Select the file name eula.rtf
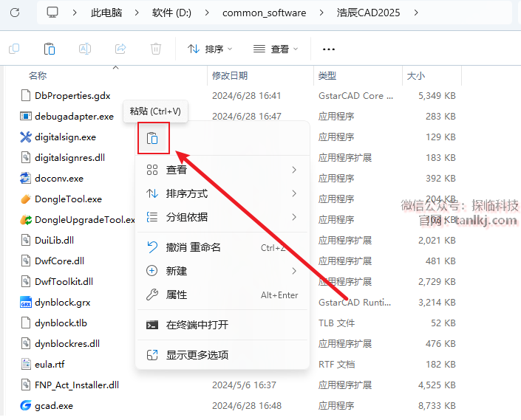This screenshot has height=420, width=521. pyautogui.click(x=50, y=364)
